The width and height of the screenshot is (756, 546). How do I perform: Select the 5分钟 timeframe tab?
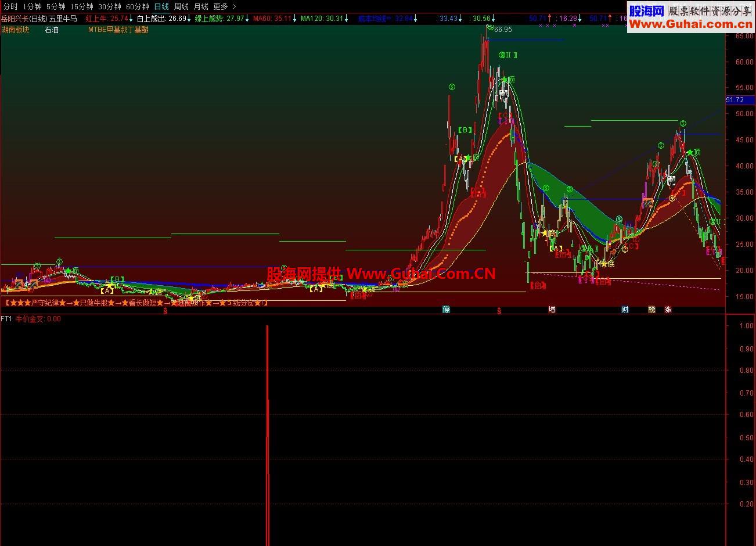[56, 6]
